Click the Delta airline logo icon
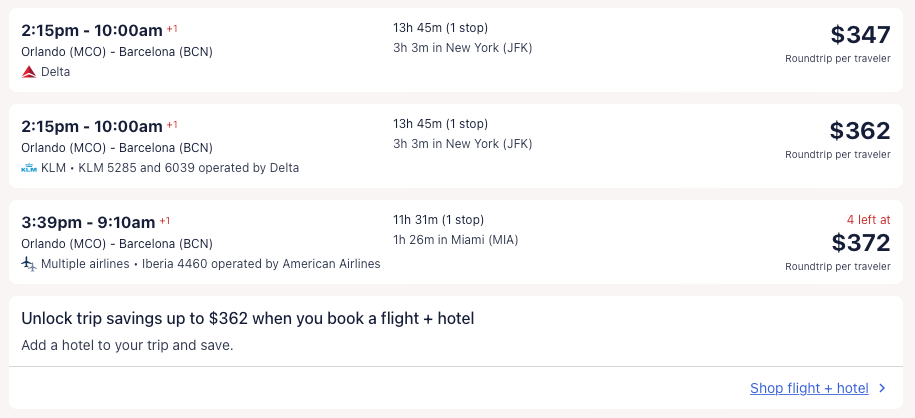The image size is (915, 418). [29, 72]
